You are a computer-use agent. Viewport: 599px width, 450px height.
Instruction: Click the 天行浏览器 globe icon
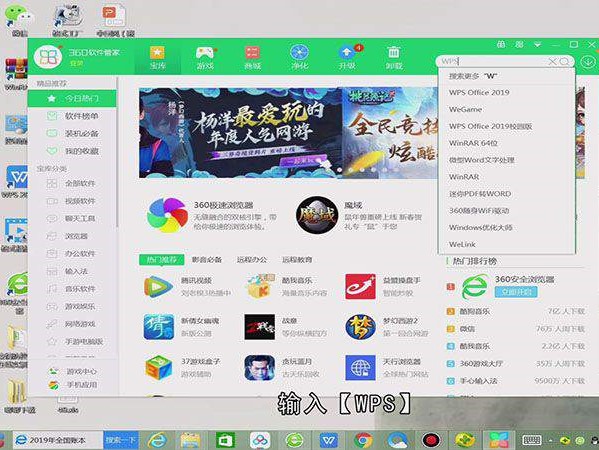click(360, 367)
